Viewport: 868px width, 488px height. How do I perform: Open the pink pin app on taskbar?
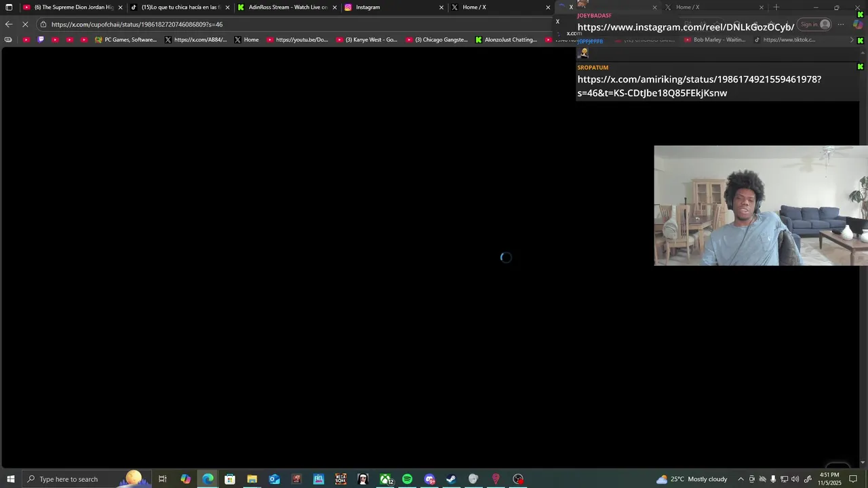pos(496,479)
